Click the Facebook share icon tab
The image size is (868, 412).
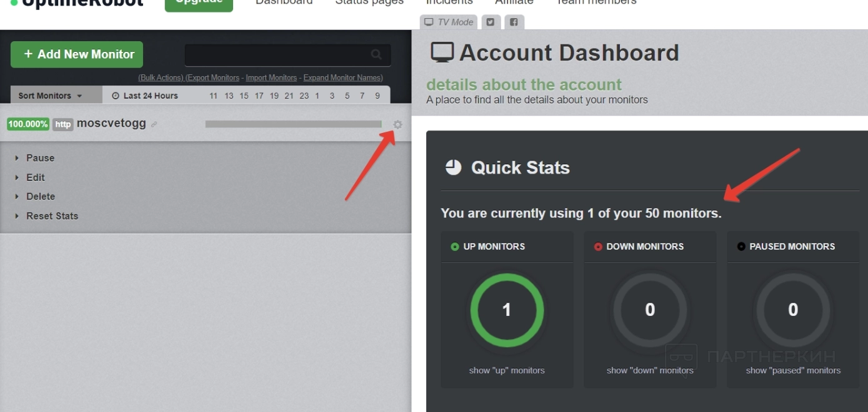tap(514, 22)
